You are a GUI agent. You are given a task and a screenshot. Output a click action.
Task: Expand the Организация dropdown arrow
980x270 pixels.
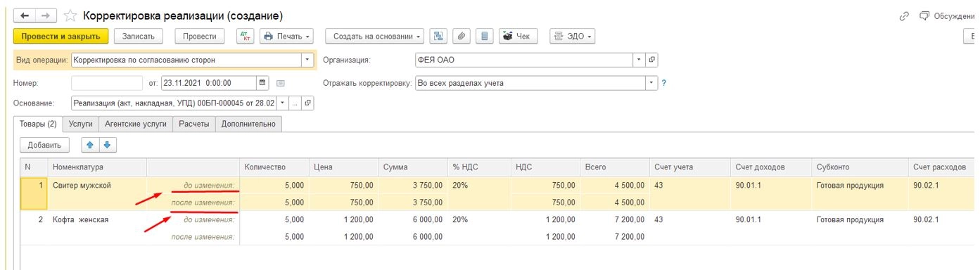[639, 60]
